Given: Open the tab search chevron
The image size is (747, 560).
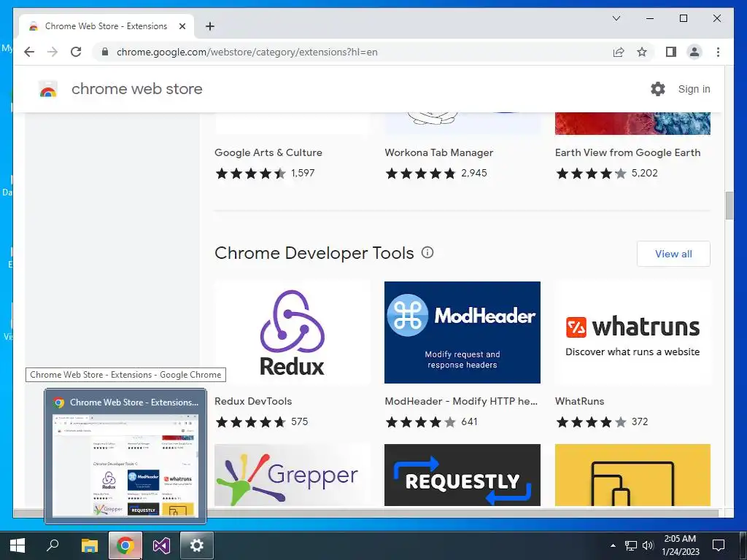Looking at the screenshot, I should click(616, 18).
